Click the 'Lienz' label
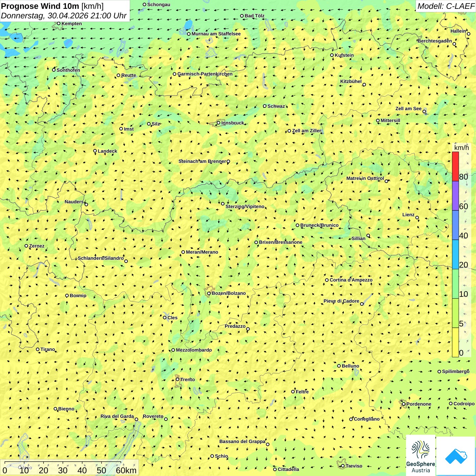 click(x=408, y=215)
